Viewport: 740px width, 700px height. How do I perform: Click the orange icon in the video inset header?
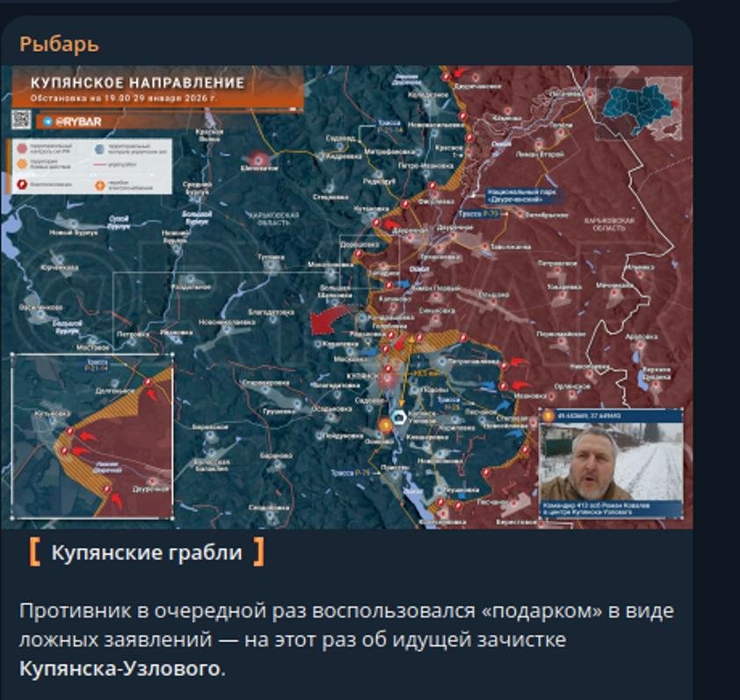548,415
